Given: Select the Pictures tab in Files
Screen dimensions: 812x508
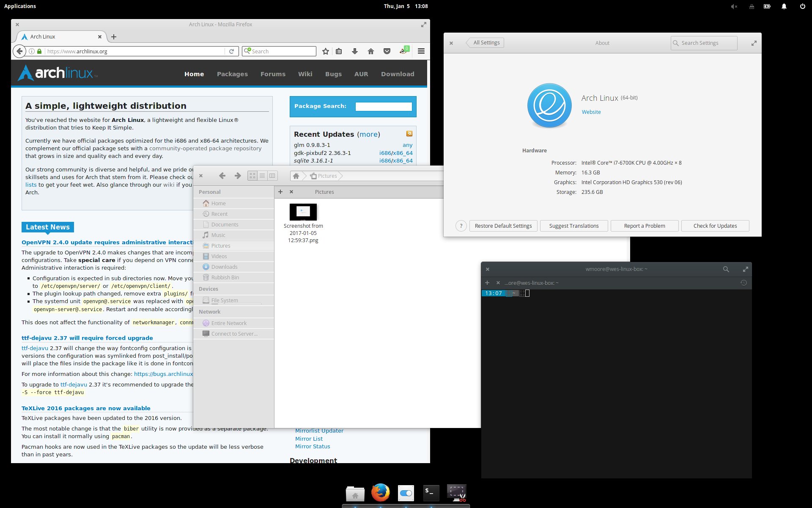Looking at the screenshot, I should tap(324, 192).
